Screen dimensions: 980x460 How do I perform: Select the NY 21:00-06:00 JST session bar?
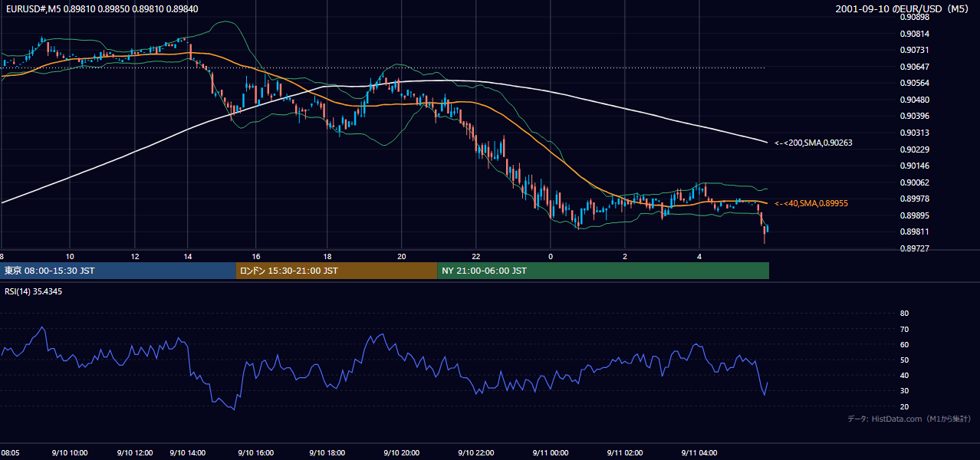pos(603,271)
